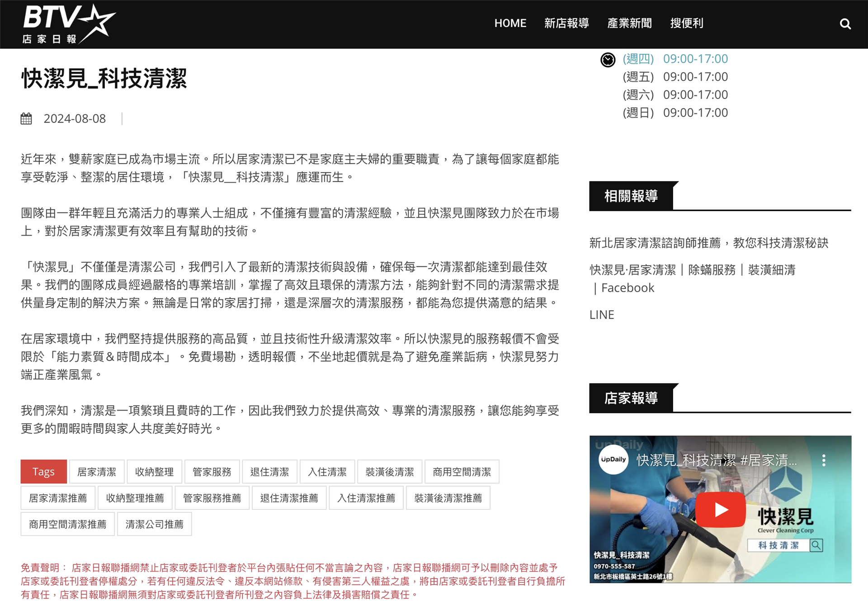The height and width of the screenshot is (610, 868).
Task: Select the 商用空間清潔推薦 tag
Action: tap(67, 524)
